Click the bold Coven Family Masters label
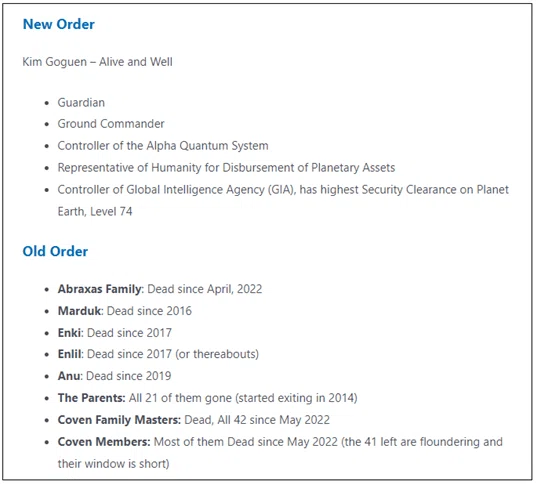Viewport: 537px width, 485px height. point(119,420)
